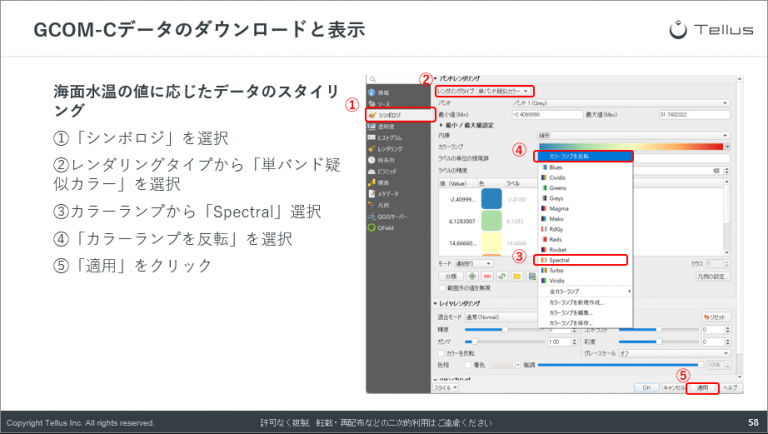Viewport: 768px width, 434px height.
Task: Open the スタイル dropdown button
Action: click(446, 387)
